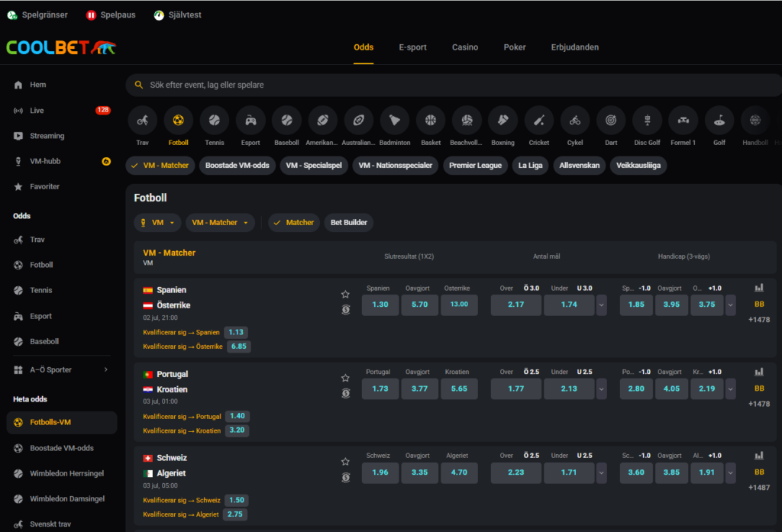The width and height of the screenshot is (782, 532).
Task: Toggle the checked Matcher view chip
Action: tap(294, 222)
